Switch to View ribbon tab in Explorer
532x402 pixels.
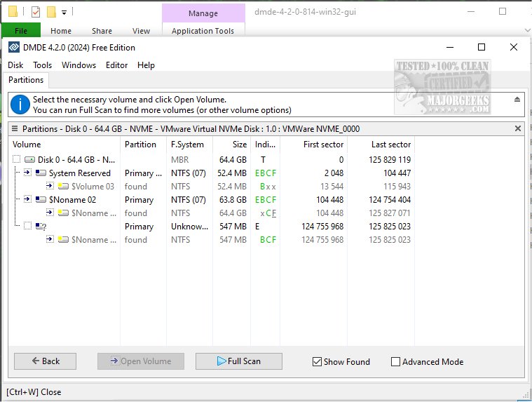tap(141, 31)
